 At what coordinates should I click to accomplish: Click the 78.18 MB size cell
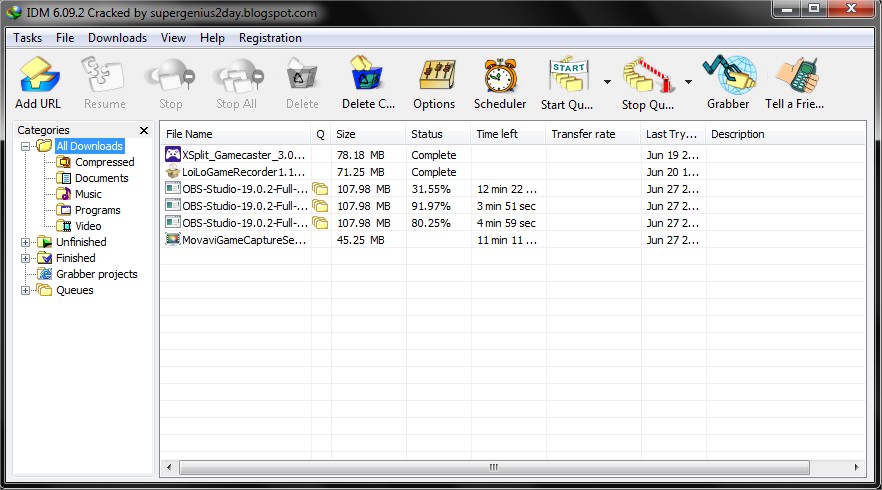361,155
